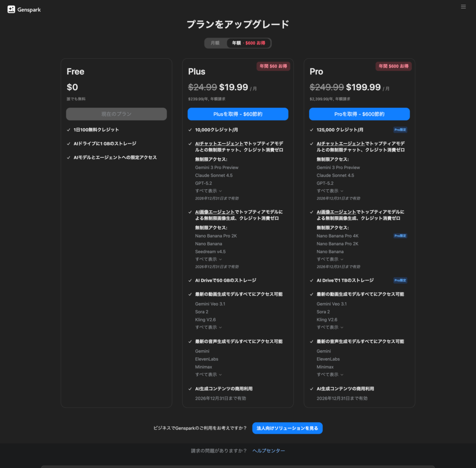Click the 現在のプラン button under Free

116,114
